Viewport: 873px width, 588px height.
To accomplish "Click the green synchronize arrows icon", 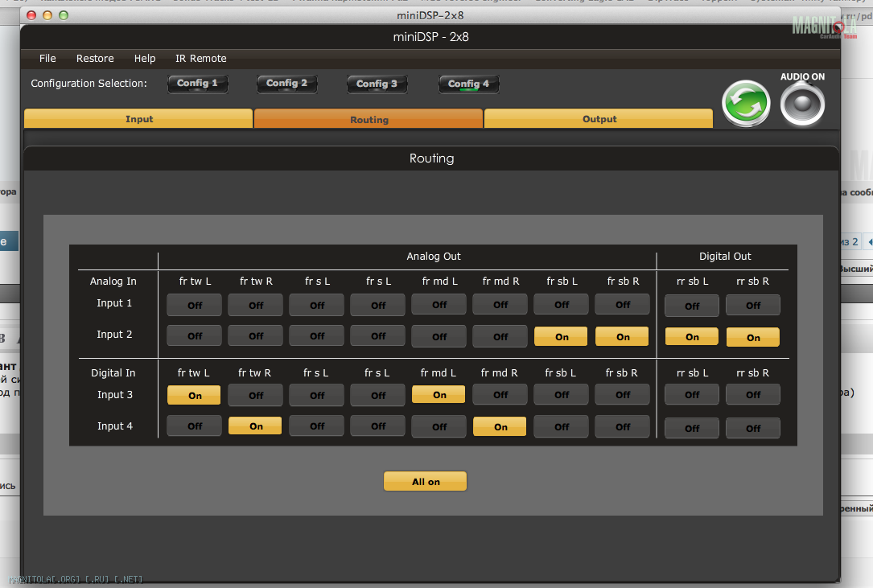I will pyautogui.click(x=746, y=104).
